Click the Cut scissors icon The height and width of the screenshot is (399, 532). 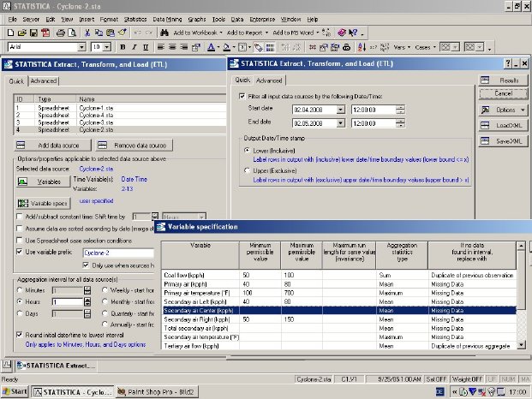(x=87, y=32)
